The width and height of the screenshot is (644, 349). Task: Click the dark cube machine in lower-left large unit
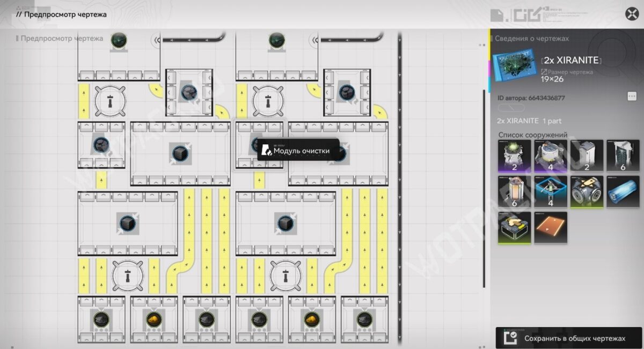click(x=127, y=222)
